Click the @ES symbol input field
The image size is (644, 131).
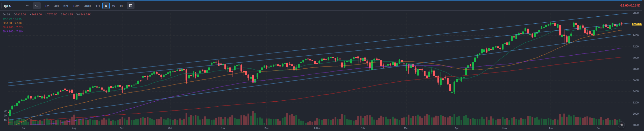coord(14,5)
